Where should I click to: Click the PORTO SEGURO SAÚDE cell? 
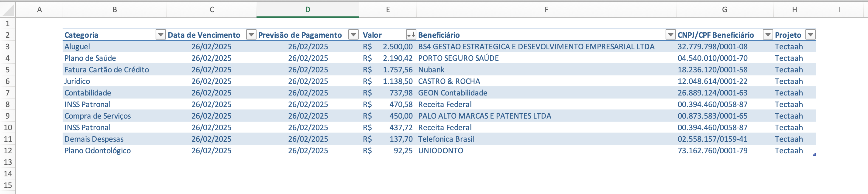[x=458, y=58]
